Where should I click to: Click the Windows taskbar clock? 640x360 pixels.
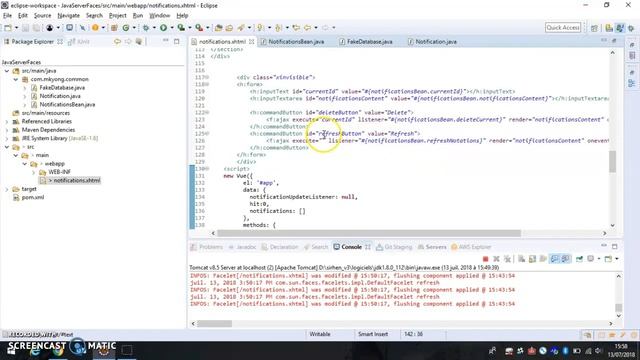pyautogui.click(x=621, y=351)
